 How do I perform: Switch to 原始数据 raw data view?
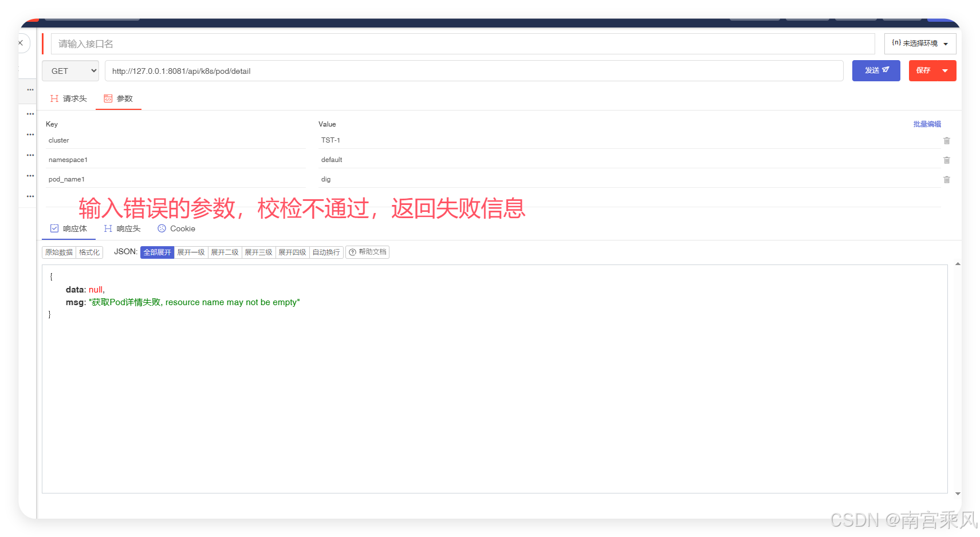click(59, 252)
